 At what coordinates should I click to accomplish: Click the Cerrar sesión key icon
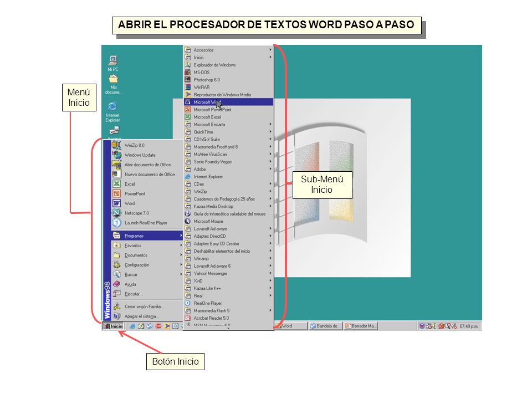(116, 306)
